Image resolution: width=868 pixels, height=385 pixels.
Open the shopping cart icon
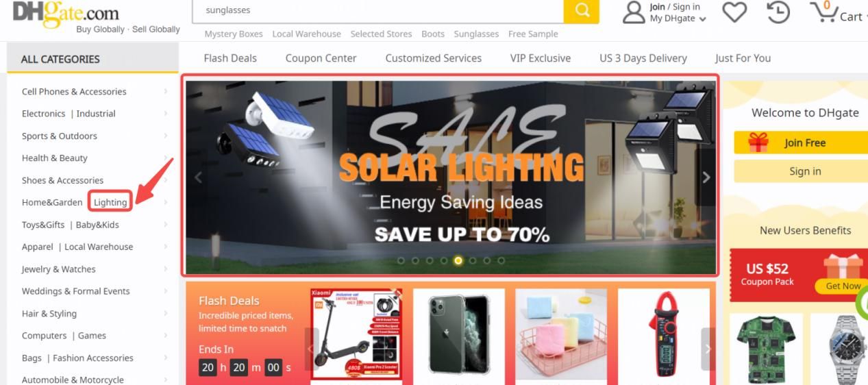tap(824, 12)
